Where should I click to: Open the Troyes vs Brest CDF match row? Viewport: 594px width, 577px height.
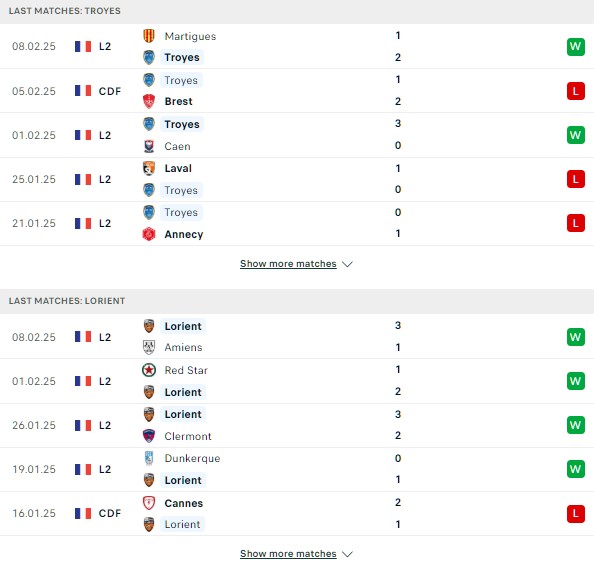297,91
